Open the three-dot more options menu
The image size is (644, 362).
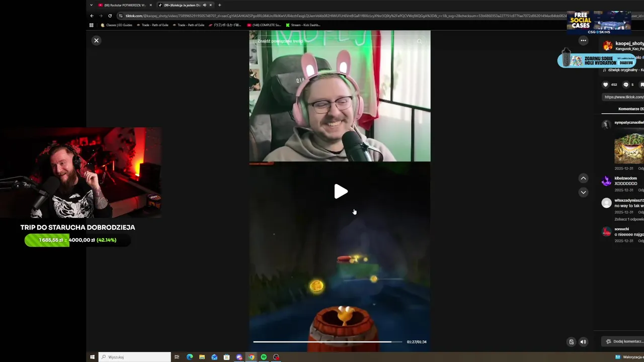click(x=583, y=40)
